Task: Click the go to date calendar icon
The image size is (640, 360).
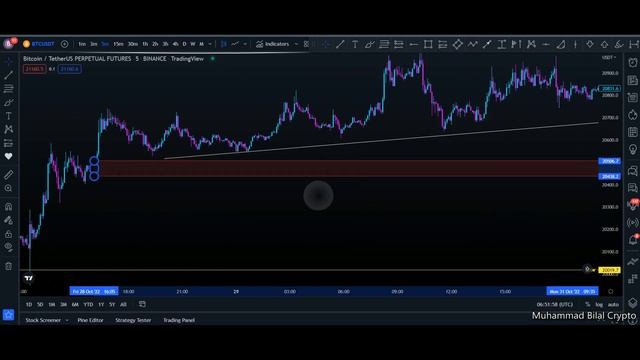Action: [142, 304]
